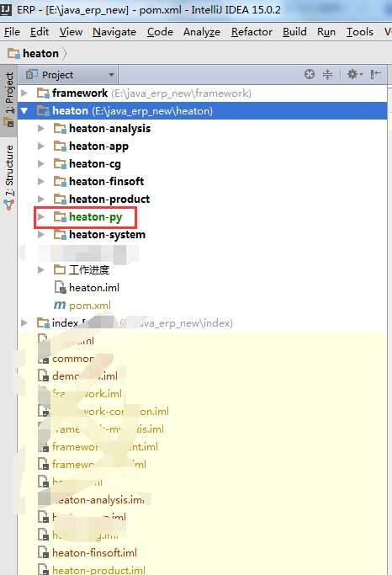Click the heaton breadcrumb folder icon
Viewport: 392px width, 575px height.
tap(13, 54)
